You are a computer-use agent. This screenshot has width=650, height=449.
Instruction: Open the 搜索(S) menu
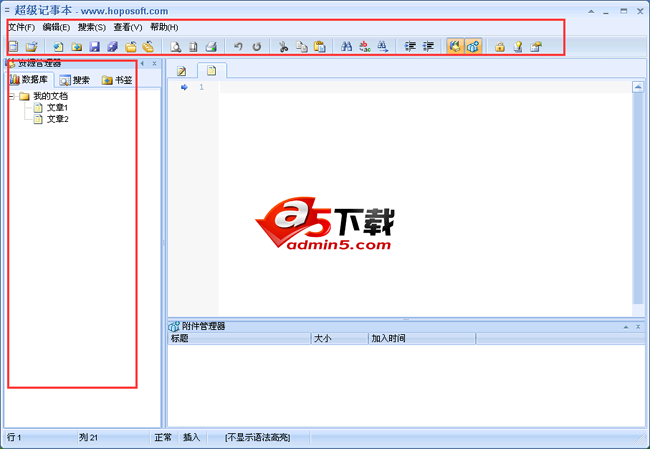click(92, 27)
